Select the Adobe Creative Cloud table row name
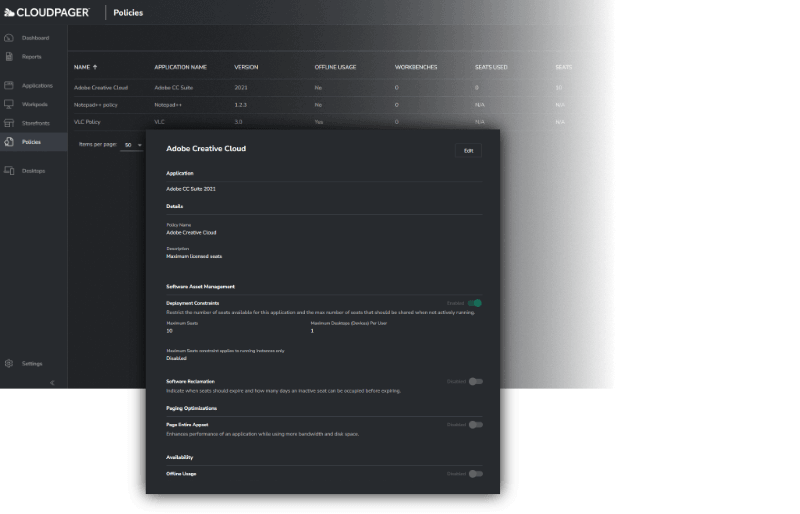Image resolution: width=800 pixels, height=514 pixels. (x=101, y=87)
